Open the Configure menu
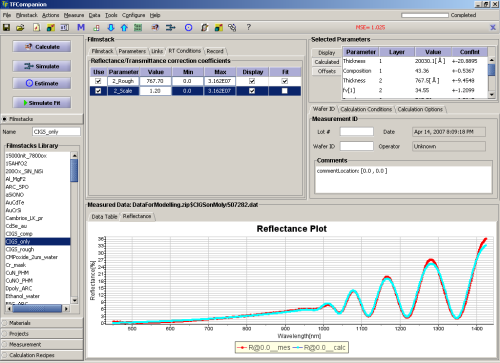The height and width of the screenshot is (363, 500). [x=133, y=15]
